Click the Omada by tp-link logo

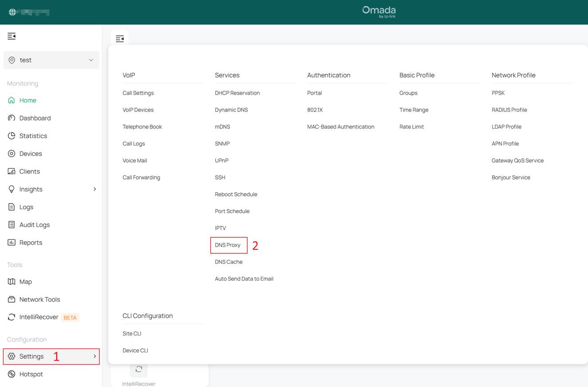click(379, 12)
